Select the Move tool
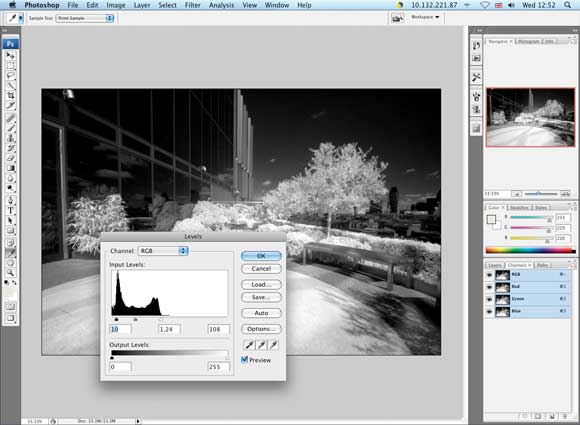Viewport: 580px width, 425px height. (x=10, y=55)
